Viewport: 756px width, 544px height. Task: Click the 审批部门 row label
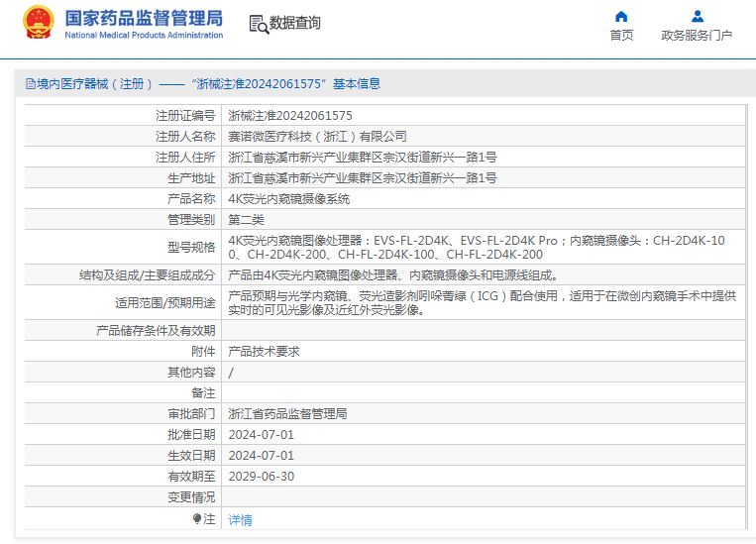(x=191, y=413)
